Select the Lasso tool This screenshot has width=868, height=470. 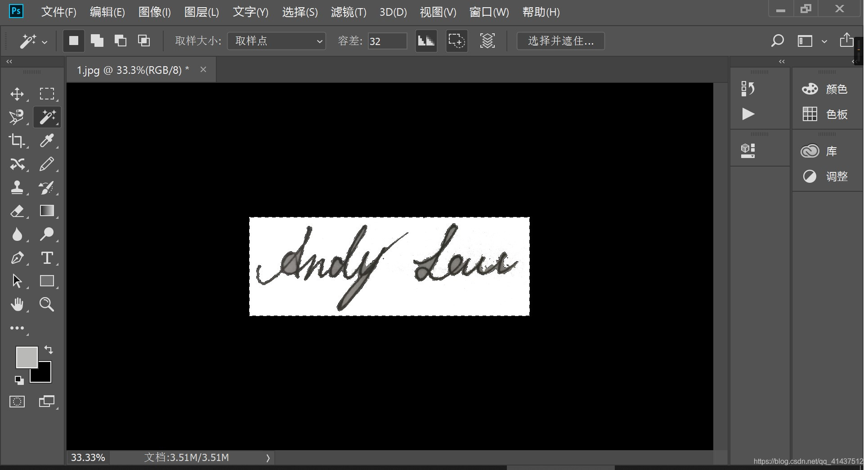[x=17, y=117]
